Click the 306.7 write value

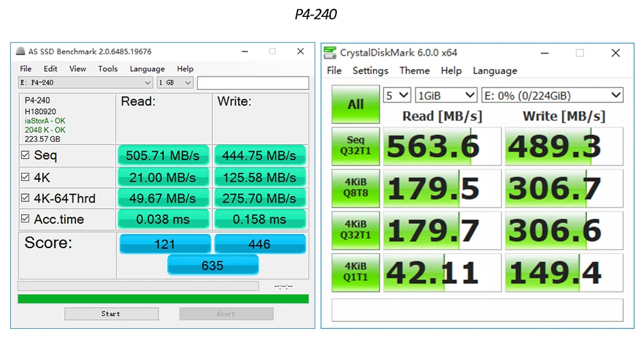point(564,188)
